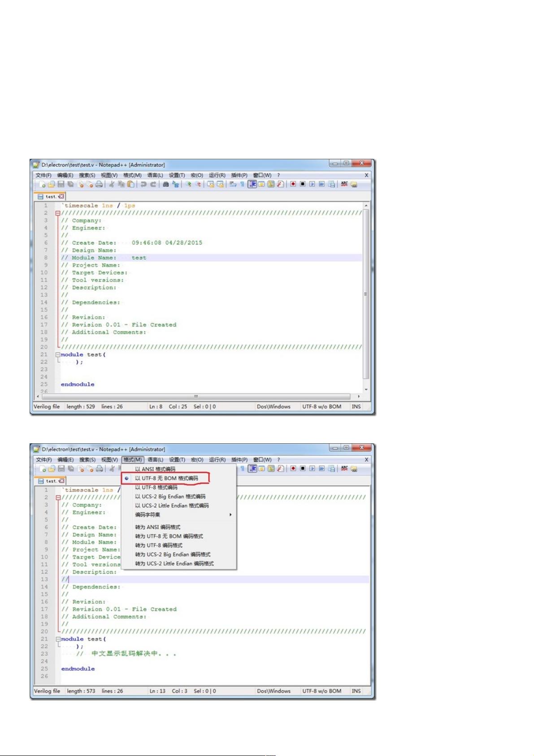Click the Paste toolbar icon
534x756 pixels.
pyautogui.click(x=131, y=184)
